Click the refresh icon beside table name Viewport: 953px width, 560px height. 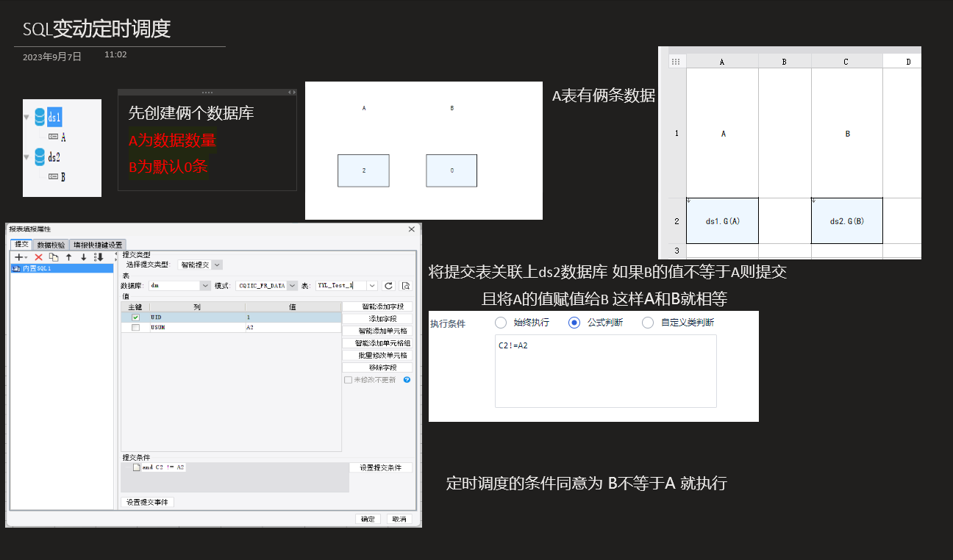(389, 285)
